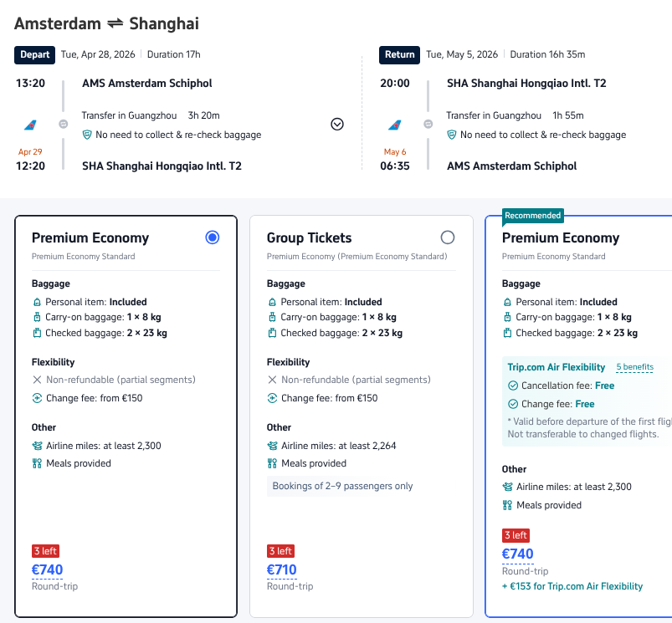Click the return transfer stop indicator

[428, 124]
